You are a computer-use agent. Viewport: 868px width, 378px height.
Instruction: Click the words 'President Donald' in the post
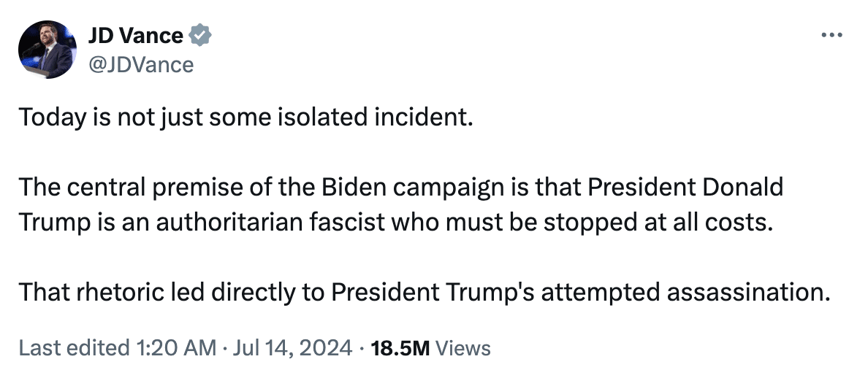pos(685,188)
